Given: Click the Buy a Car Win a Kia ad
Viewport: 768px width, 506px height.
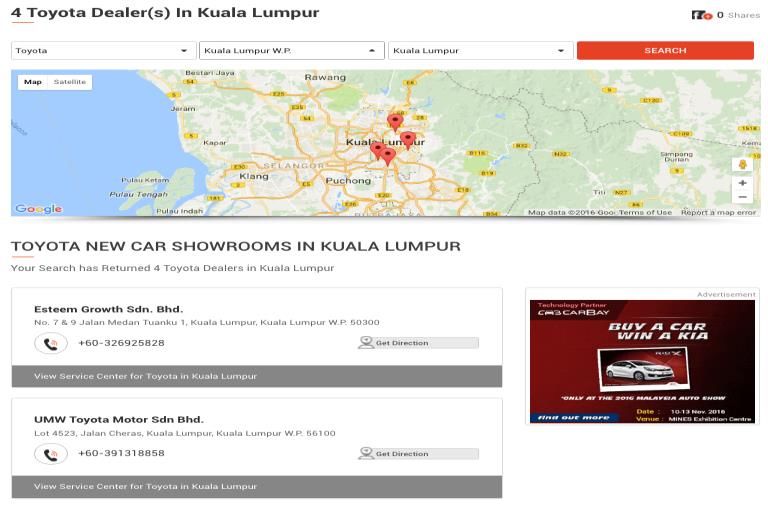Looking at the screenshot, I should [642, 361].
